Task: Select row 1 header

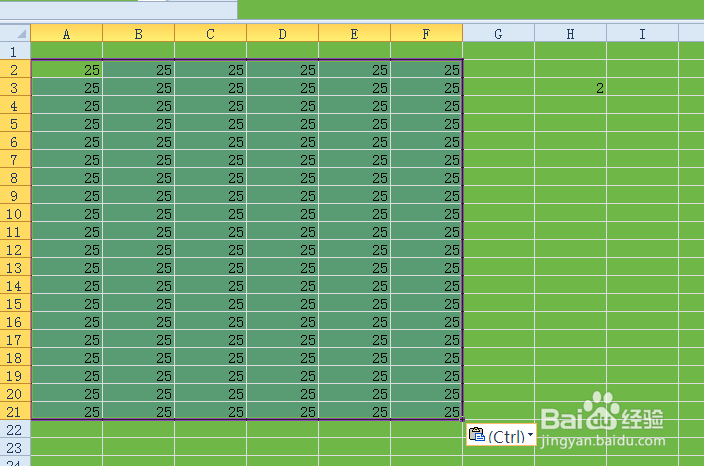Action: (15, 51)
